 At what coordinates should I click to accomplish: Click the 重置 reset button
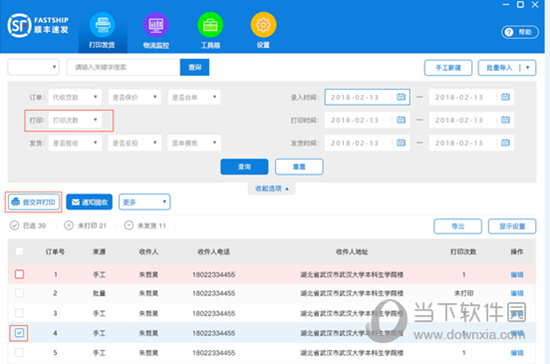point(299,167)
